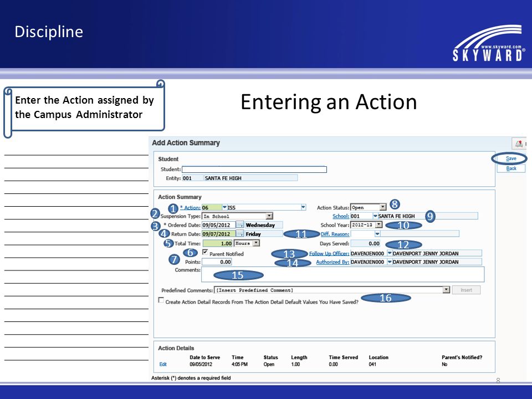Screen dimensions: 532x399
Task: Click the Total Time field
Action: click(x=218, y=243)
